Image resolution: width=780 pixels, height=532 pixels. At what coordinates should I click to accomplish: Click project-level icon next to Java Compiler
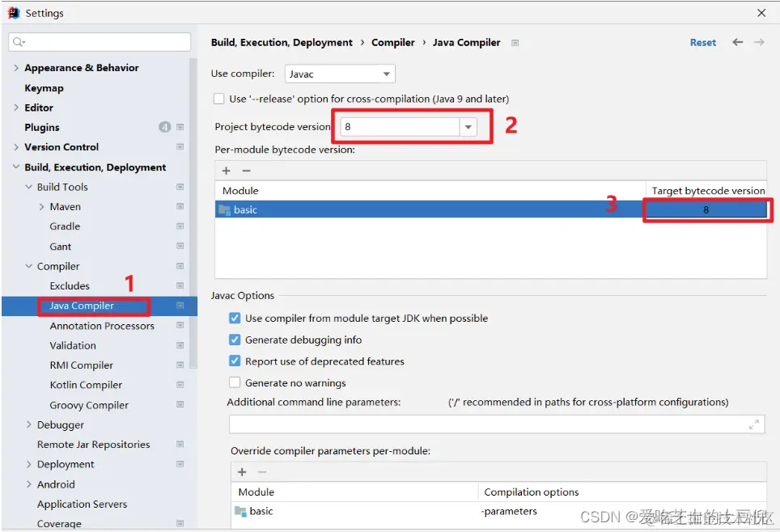click(180, 306)
